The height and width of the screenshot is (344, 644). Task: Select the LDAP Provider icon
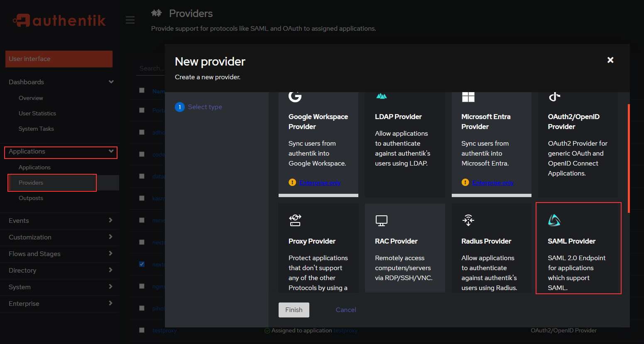[x=381, y=96]
